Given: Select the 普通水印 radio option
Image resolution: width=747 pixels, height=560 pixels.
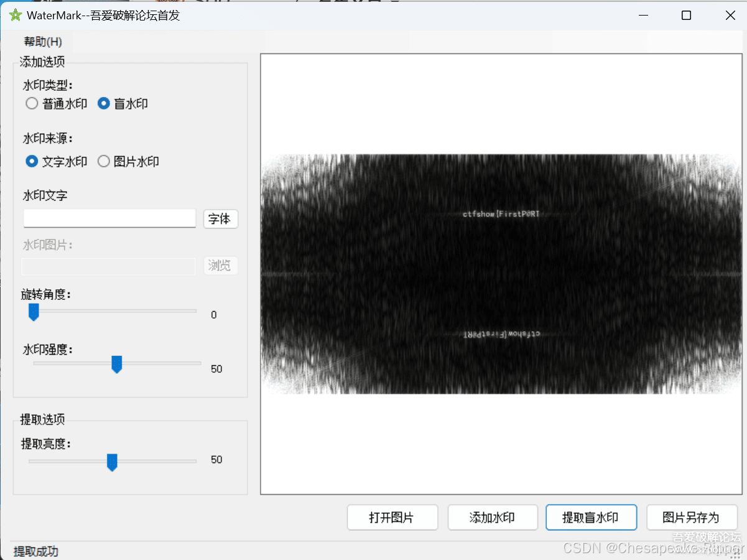Looking at the screenshot, I should point(57,104).
